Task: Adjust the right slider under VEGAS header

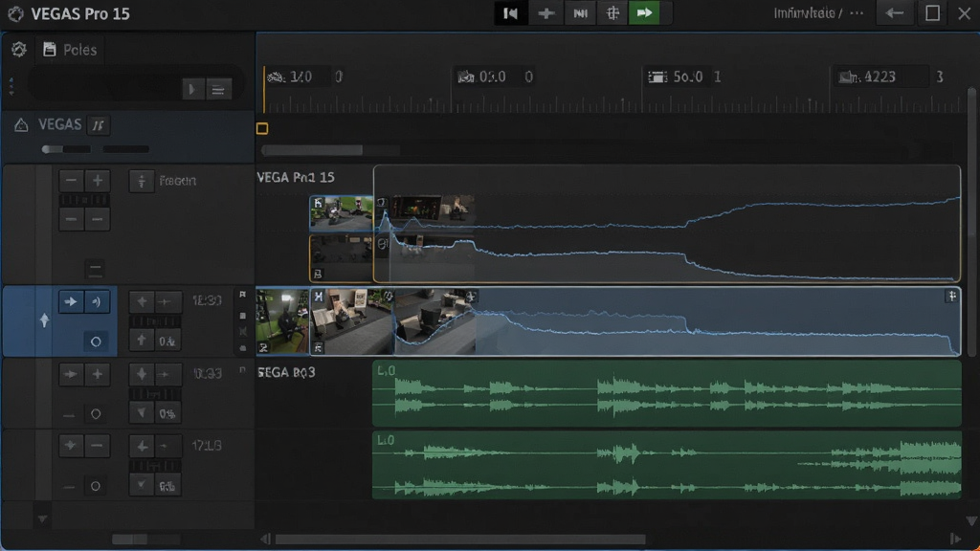Action: [125, 149]
